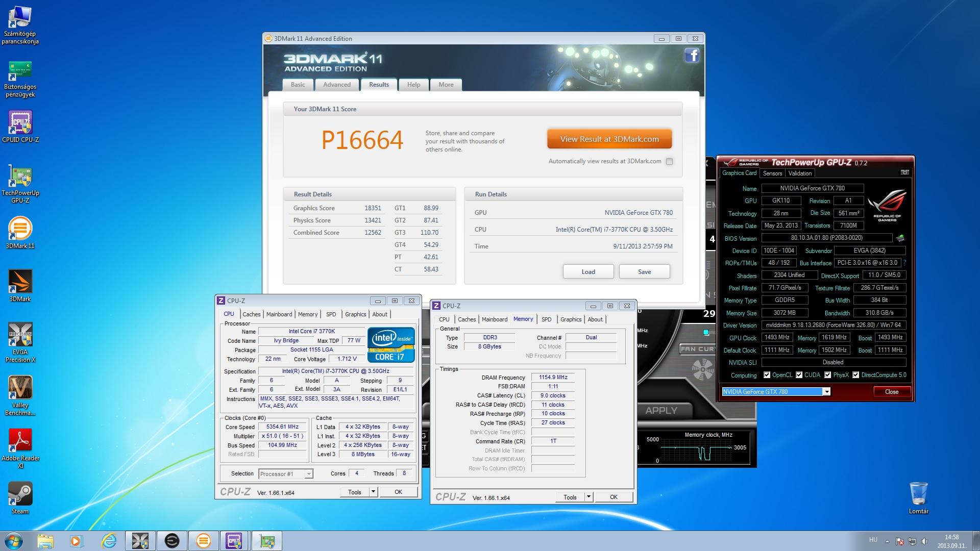Click the BIOS save chip icon in GPU-Z
This screenshot has width=980, height=551.
[x=900, y=238]
